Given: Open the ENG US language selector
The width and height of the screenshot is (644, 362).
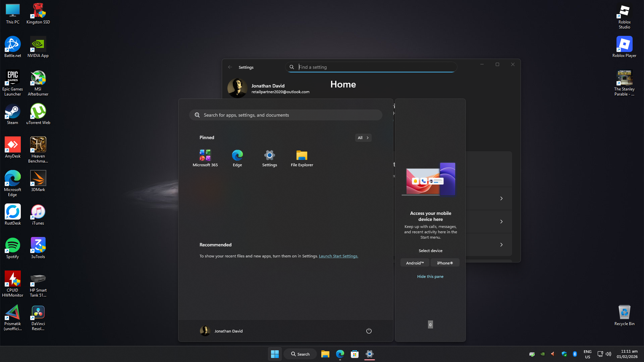Looking at the screenshot, I should point(587,354).
